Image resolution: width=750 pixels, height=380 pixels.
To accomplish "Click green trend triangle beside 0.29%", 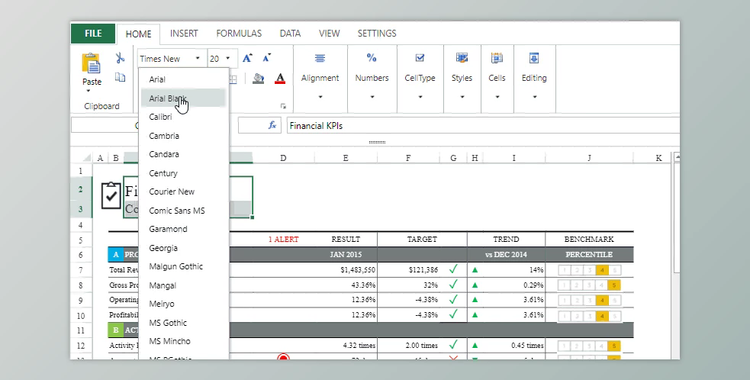I will [475, 285].
